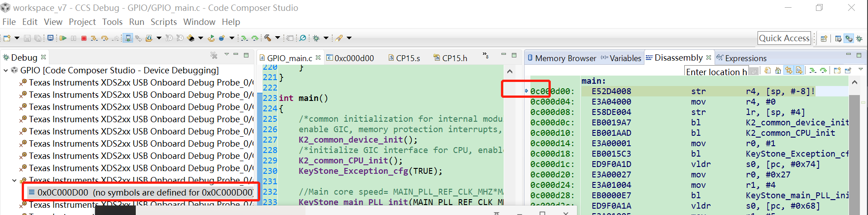
Task: Open the CP15.s editor tab
Action: [x=404, y=58]
